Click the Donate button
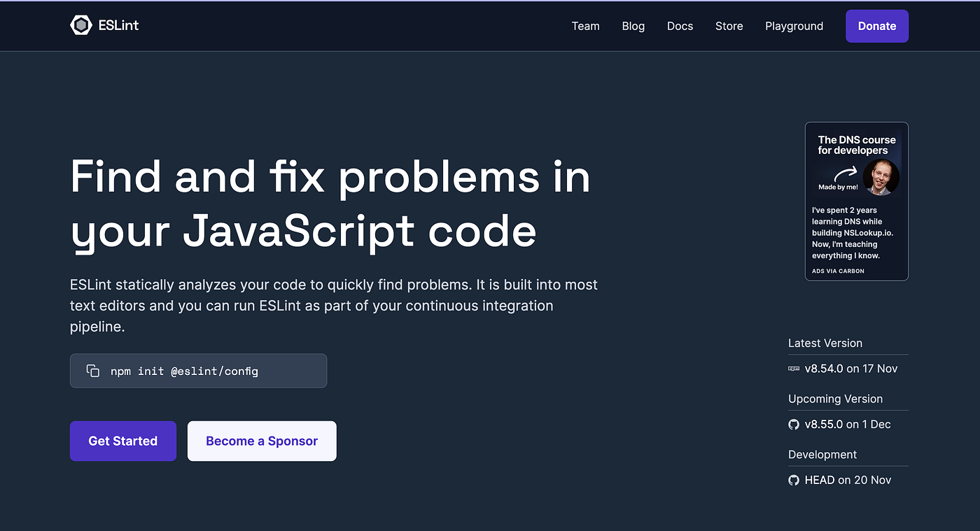The image size is (980, 531). point(876,26)
